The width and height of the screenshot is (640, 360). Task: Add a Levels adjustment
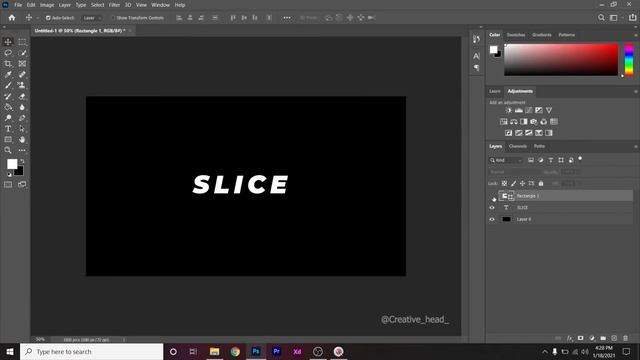point(518,110)
